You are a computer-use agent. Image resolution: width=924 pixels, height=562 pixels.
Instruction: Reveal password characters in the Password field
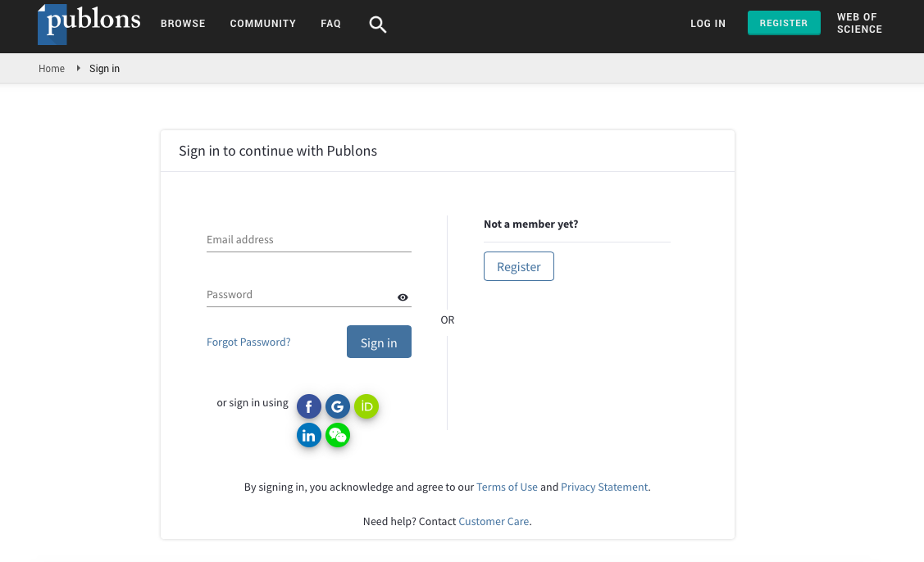[x=403, y=297]
